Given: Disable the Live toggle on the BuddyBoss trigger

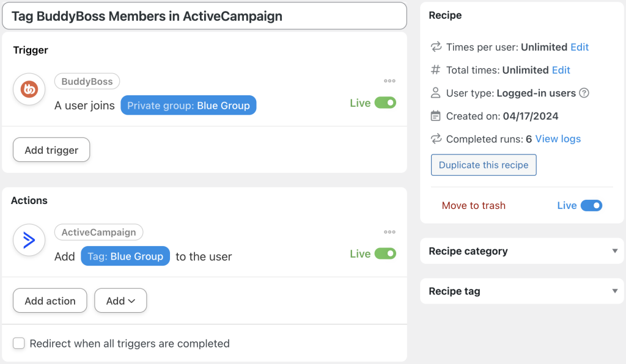Looking at the screenshot, I should [389, 103].
